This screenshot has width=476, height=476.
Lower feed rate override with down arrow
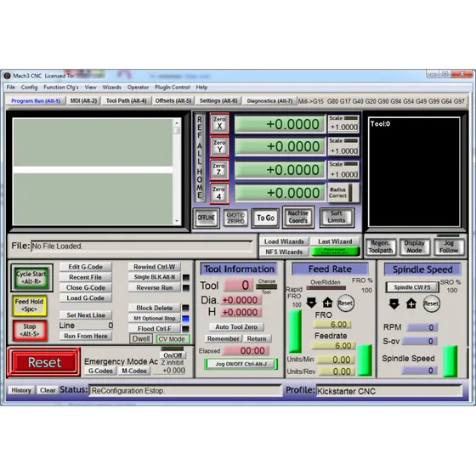click(311, 303)
